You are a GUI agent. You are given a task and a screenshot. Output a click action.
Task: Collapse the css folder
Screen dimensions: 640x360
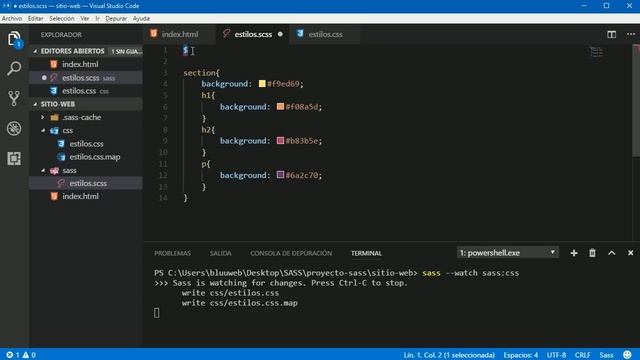coord(68,131)
